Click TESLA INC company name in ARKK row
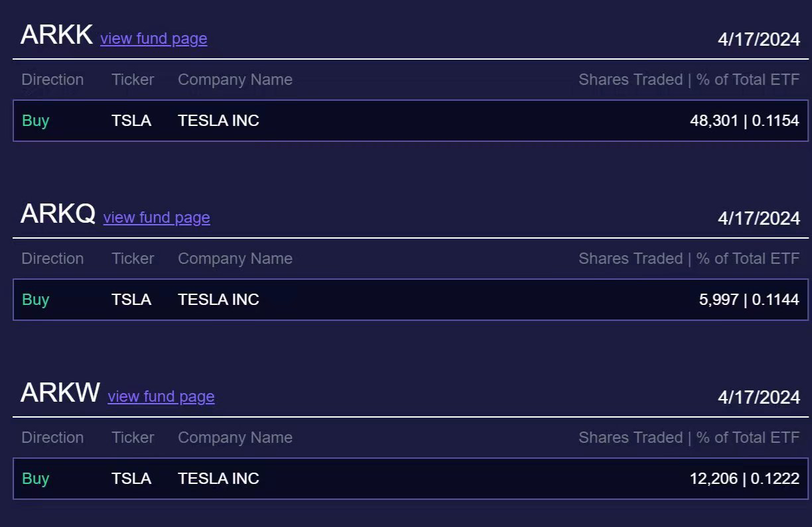This screenshot has width=812, height=527. click(218, 121)
